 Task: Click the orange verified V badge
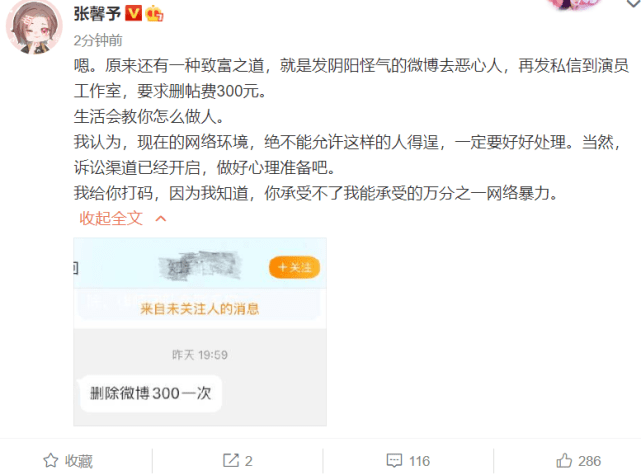click(x=133, y=13)
